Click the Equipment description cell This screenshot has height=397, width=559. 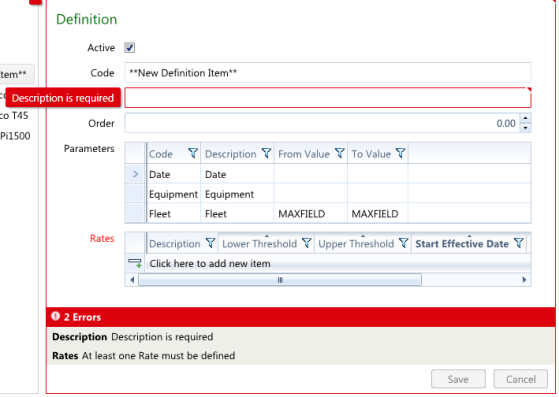(x=237, y=194)
